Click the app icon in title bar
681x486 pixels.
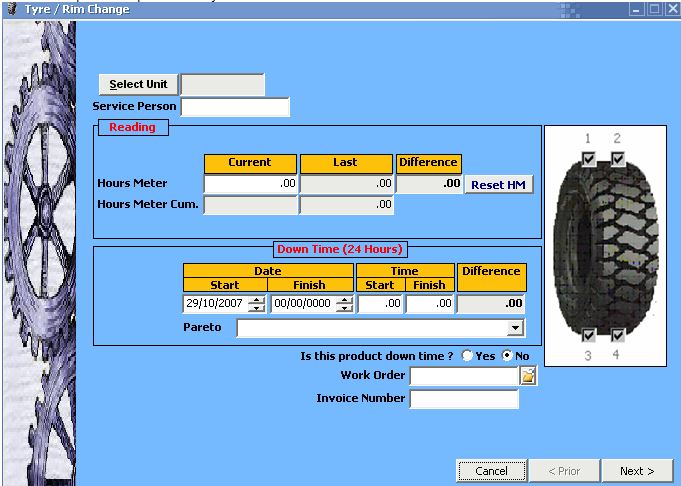(11, 8)
